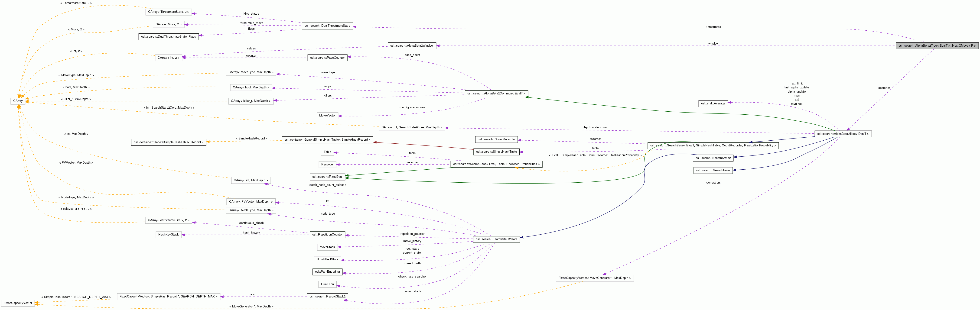
Task: Open the osl::search::AlphaBeta2Window node
Action: coord(412,46)
